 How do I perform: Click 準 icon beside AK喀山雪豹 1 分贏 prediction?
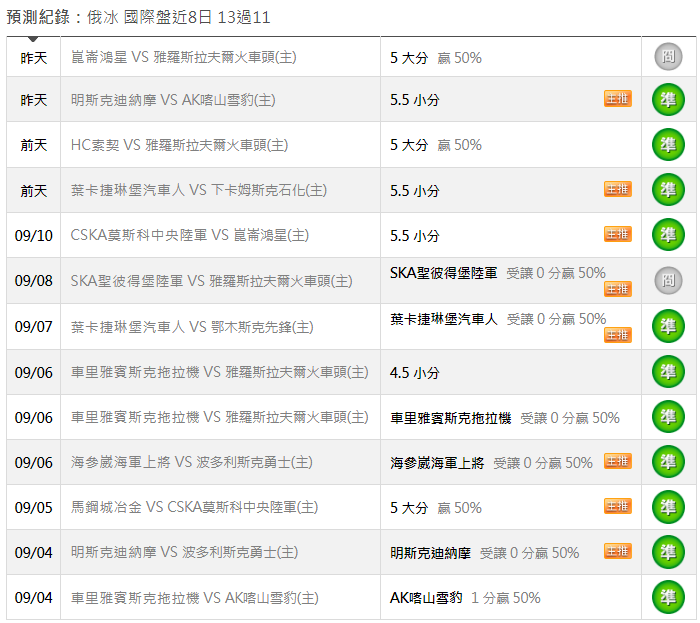tap(668, 597)
